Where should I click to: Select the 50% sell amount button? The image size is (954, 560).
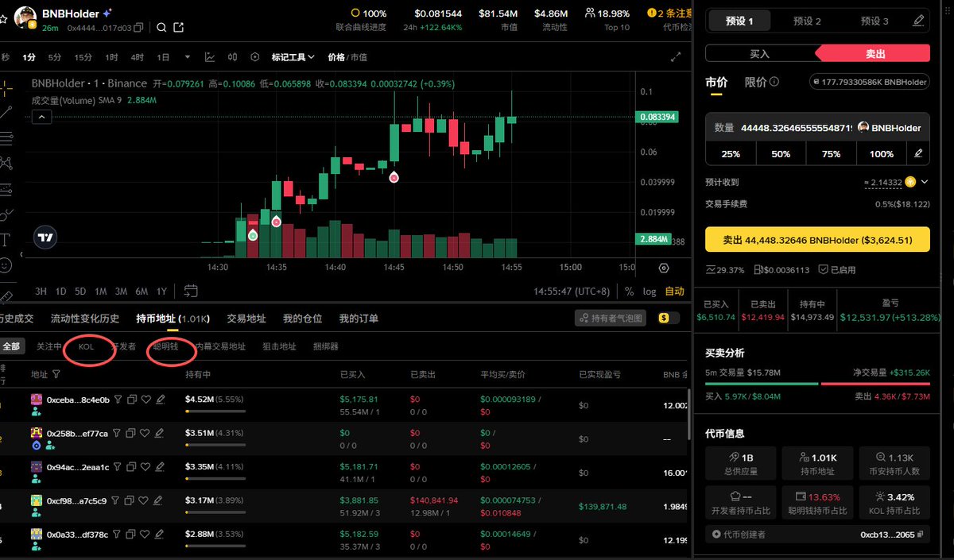pos(781,154)
